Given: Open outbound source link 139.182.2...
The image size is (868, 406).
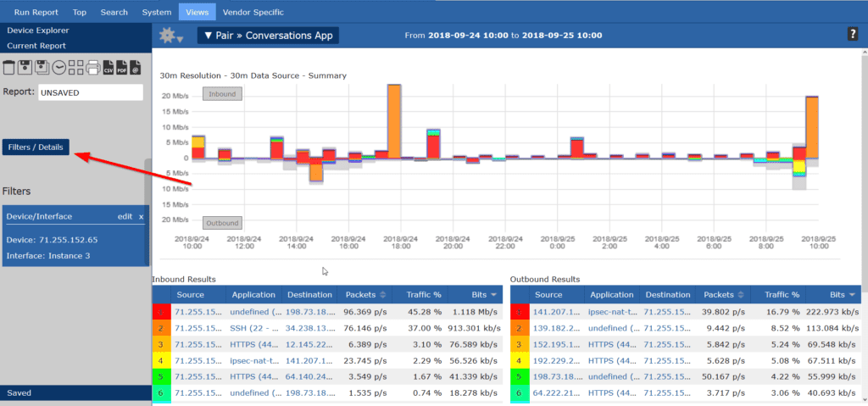Looking at the screenshot, I should click(556, 328).
